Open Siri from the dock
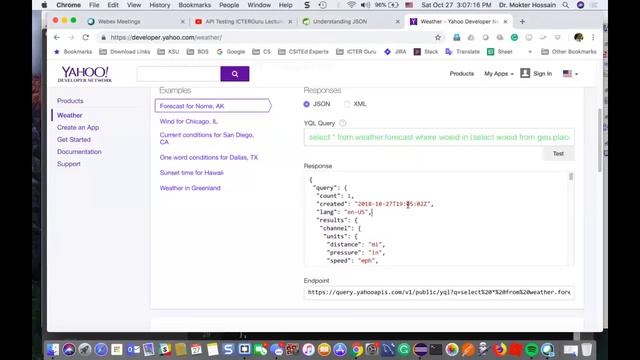The width and height of the screenshot is (640, 360). (x=69, y=349)
